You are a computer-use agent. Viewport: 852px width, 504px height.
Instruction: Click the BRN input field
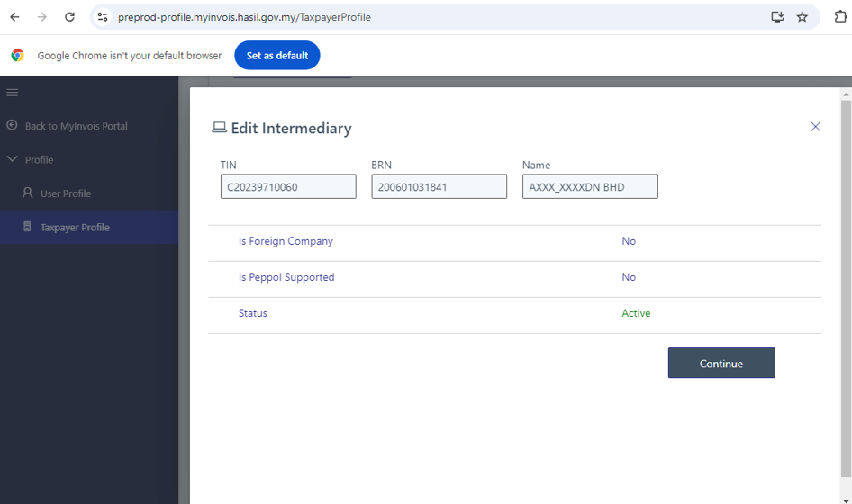[x=439, y=186]
